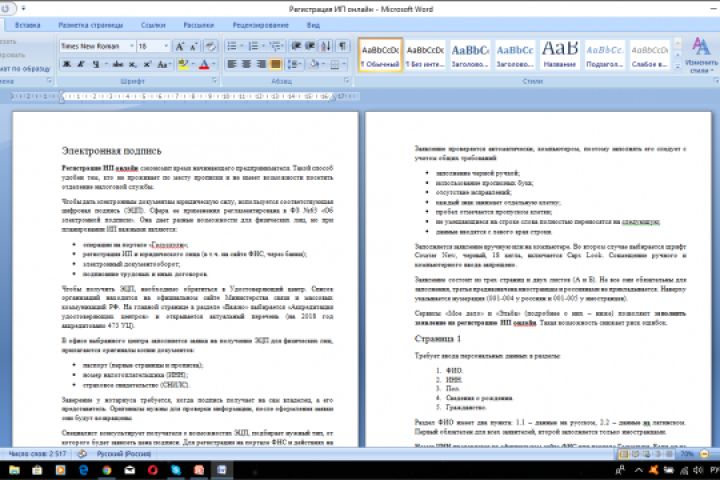Open the Page Layout (Разметка страницы) tab
Screen dimensions: 720x480
(90, 25)
